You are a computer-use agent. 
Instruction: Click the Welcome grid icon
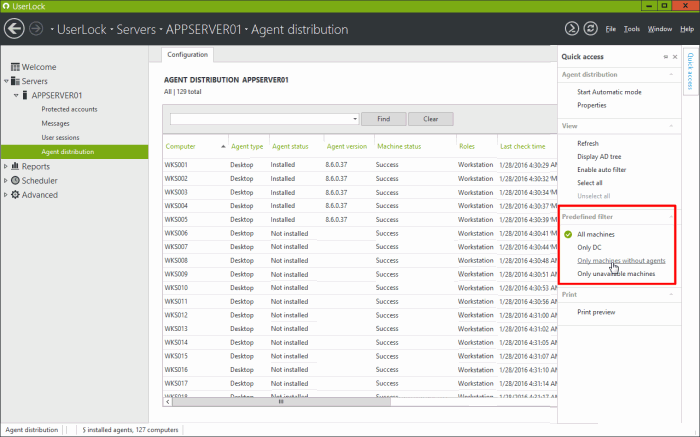point(15,67)
